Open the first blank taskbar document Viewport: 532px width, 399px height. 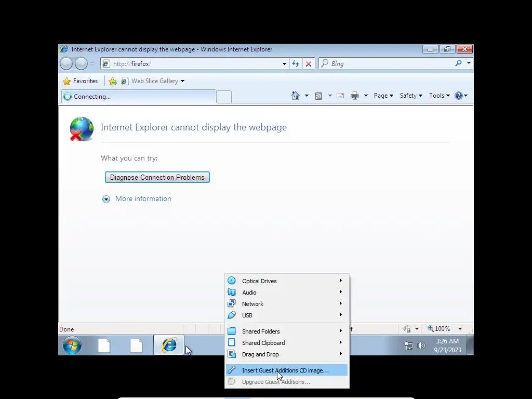tap(104, 345)
